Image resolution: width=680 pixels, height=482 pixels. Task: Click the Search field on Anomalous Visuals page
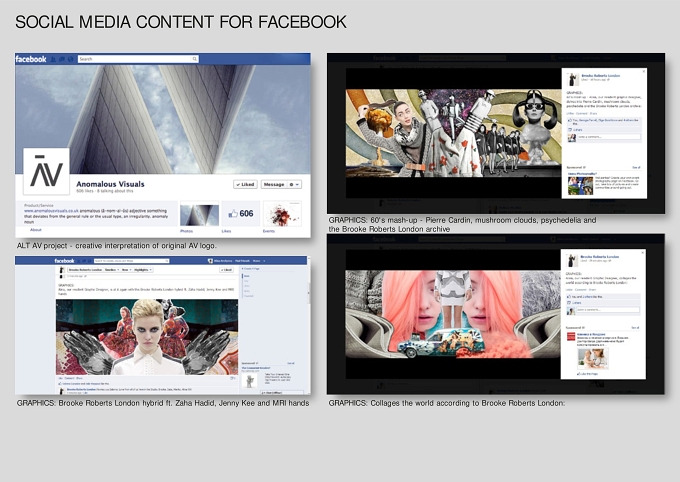[x=138, y=59]
